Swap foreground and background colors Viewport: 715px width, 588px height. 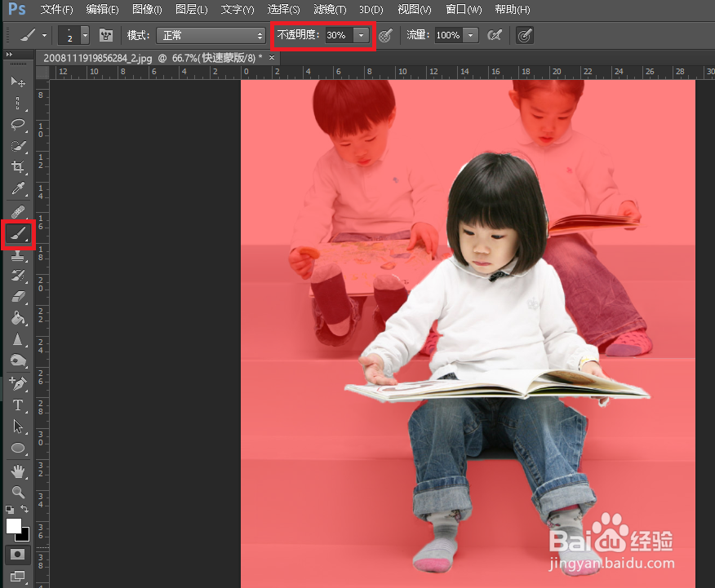pyautogui.click(x=24, y=509)
